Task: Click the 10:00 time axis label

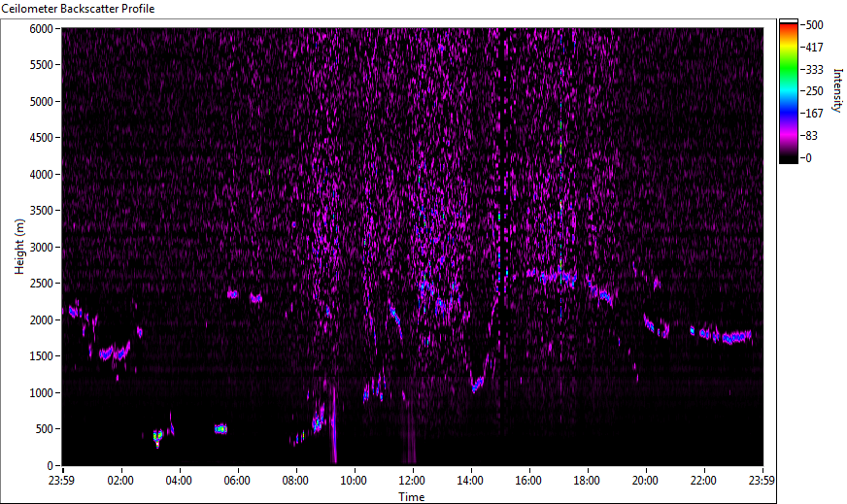Action: [x=354, y=481]
